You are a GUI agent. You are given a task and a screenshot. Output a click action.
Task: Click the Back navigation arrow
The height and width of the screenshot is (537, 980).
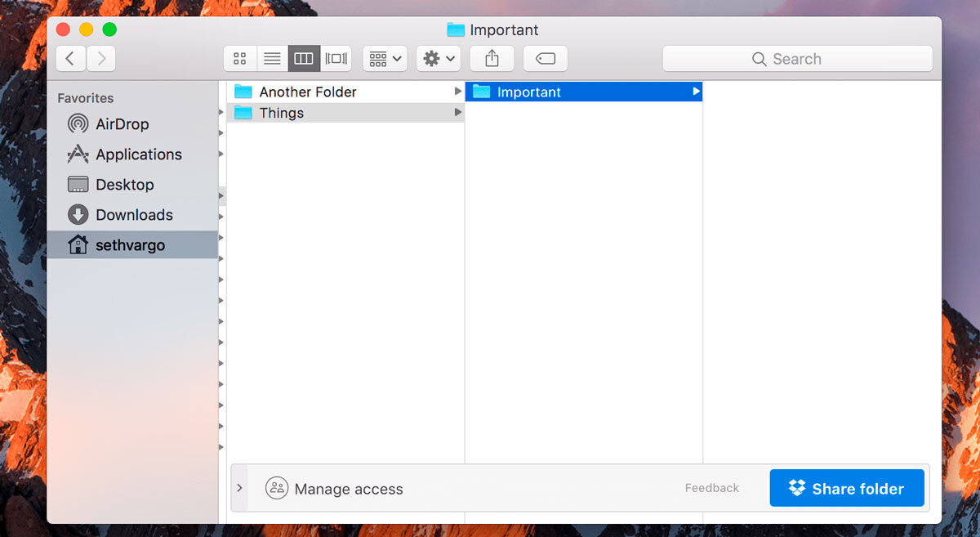click(x=70, y=58)
